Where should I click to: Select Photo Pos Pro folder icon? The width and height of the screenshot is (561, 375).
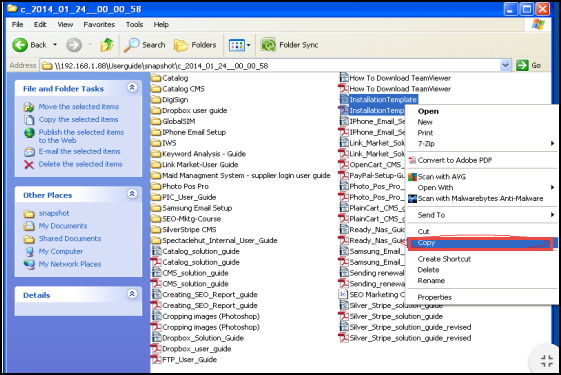tap(156, 186)
